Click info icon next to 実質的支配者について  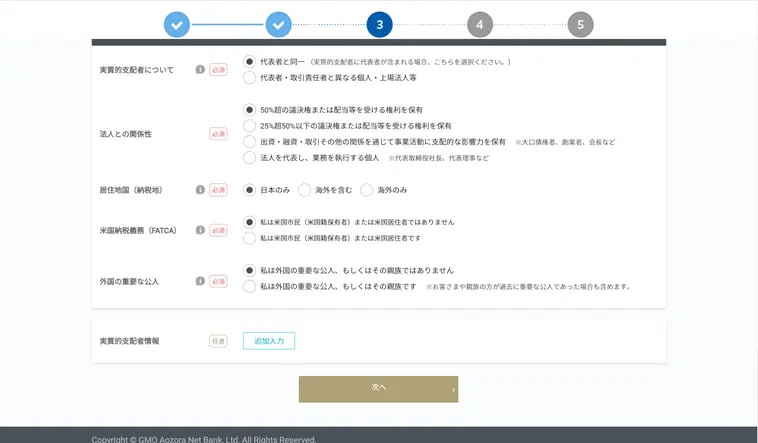pos(200,70)
